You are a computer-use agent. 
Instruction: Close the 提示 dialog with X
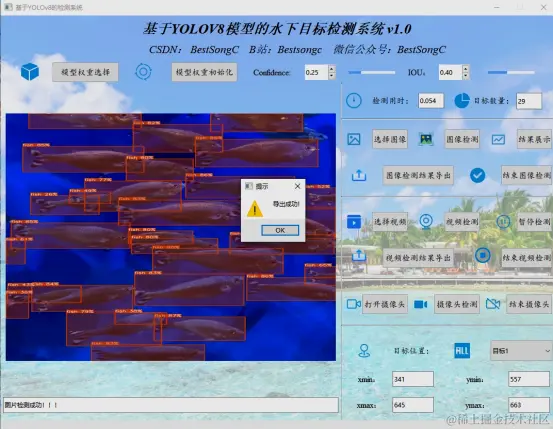[297, 186]
